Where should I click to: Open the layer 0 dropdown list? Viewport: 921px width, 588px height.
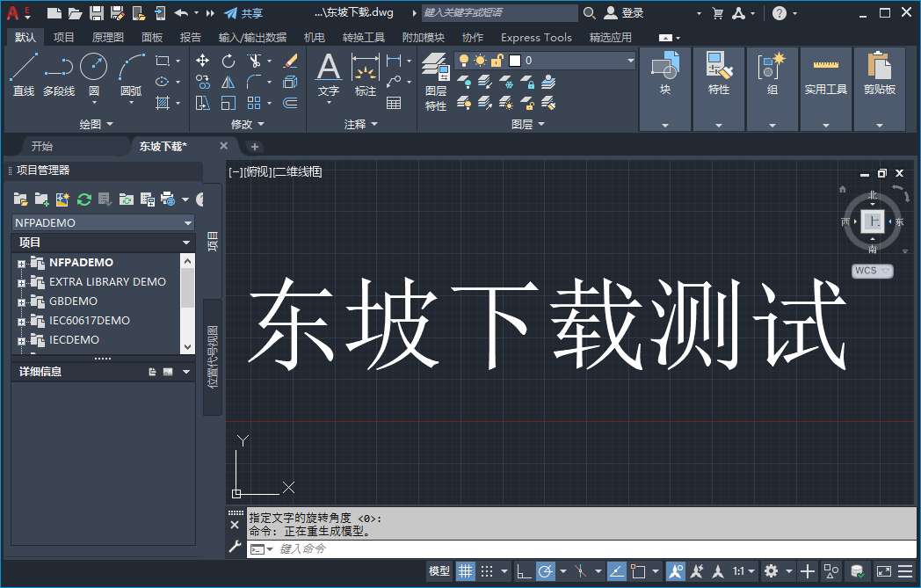point(629,61)
